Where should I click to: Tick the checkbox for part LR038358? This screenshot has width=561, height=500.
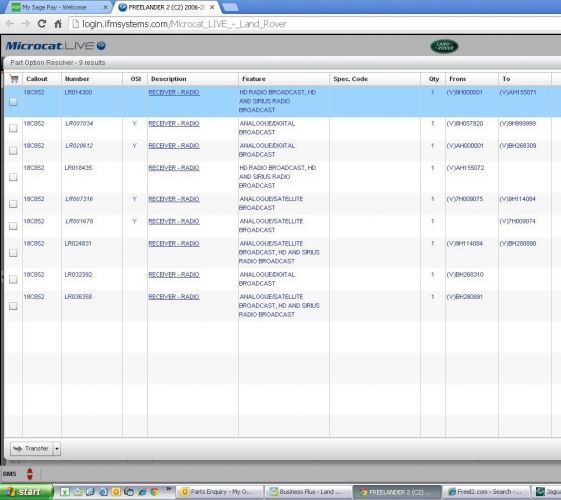point(13,306)
